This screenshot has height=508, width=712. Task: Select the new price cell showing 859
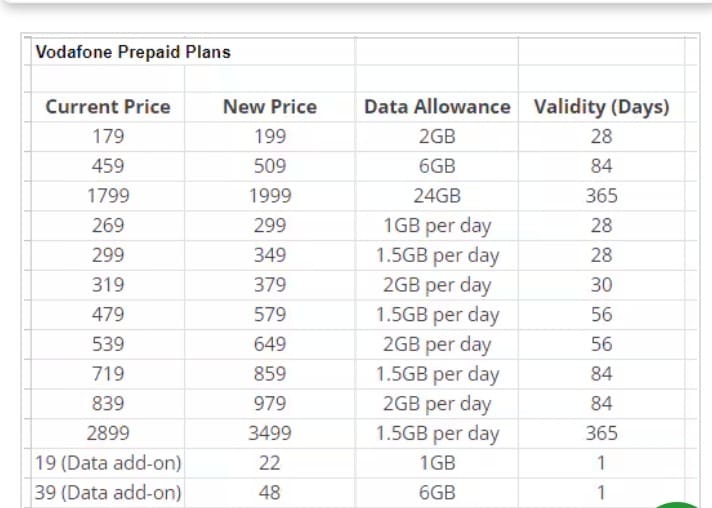[269, 375]
